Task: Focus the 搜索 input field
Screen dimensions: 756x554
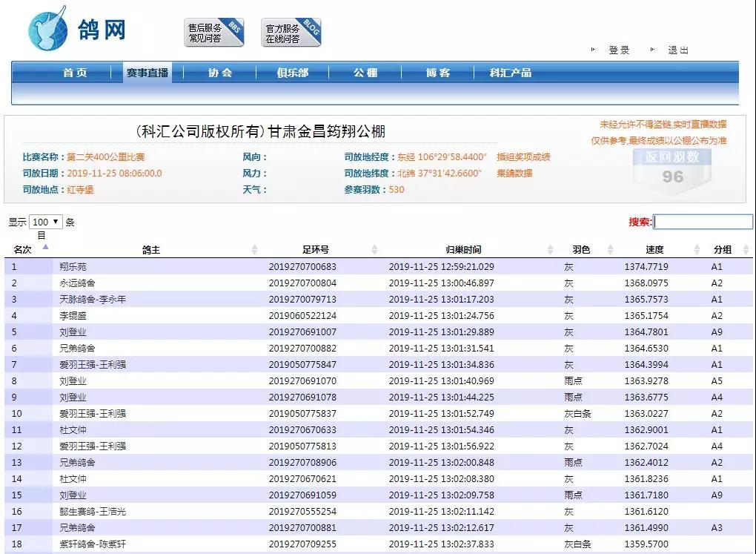Action: pos(703,222)
